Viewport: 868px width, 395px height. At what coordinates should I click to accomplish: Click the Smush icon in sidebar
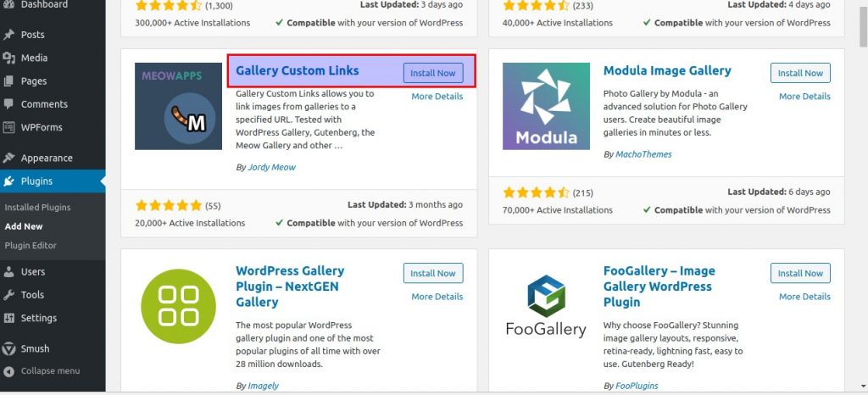pyautogui.click(x=8, y=348)
